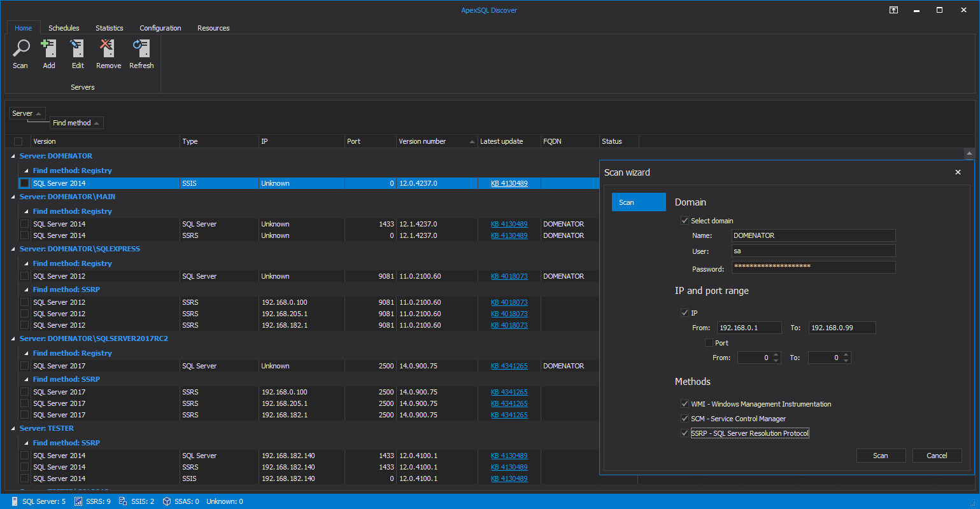Collapse the Server: DOMENATOR\SQLSERVER2017RC2 group

click(13, 338)
